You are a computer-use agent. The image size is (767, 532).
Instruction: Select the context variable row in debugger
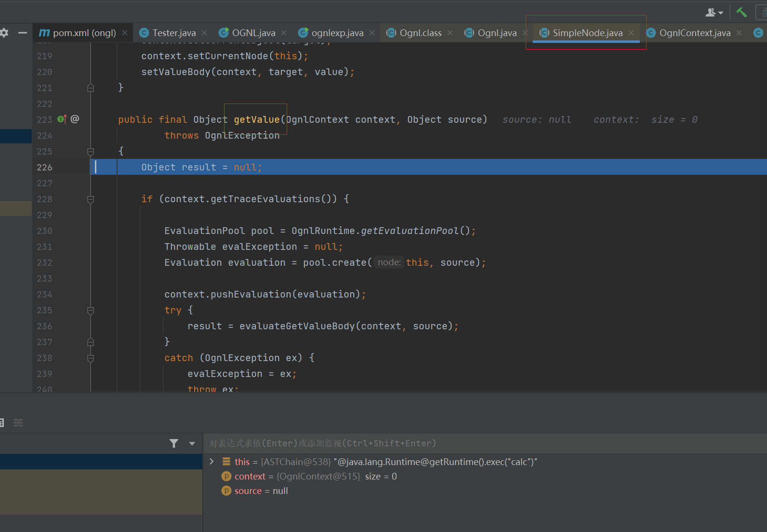click(485, 476)
